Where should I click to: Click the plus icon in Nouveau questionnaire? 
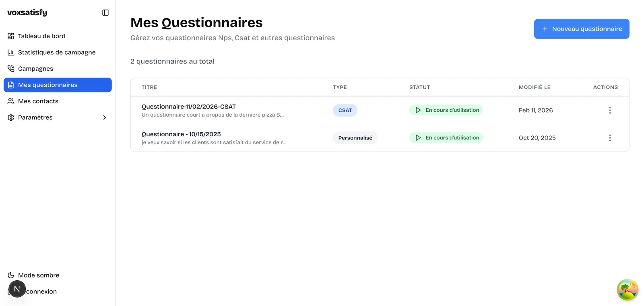[545, 29]
